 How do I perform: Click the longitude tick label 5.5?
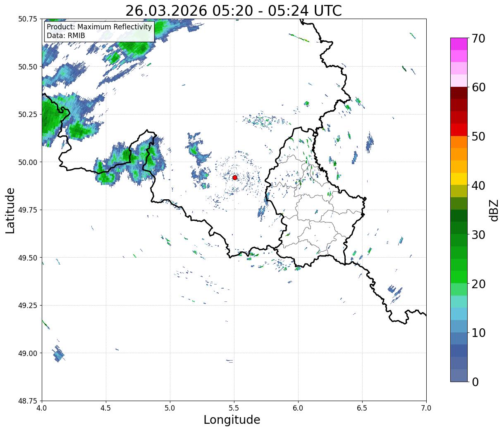pos(234,408)
